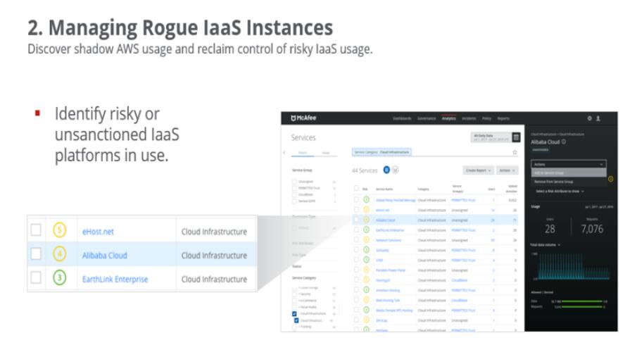
Task: Open Select a Risk Attribute to show dropdown
Action: pyautogui.click(x=560, y=192)
